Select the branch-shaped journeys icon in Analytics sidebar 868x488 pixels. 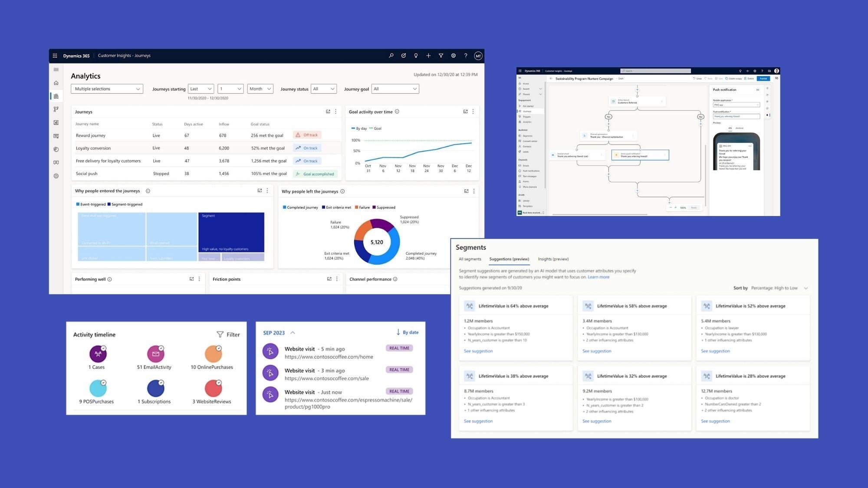56,109
